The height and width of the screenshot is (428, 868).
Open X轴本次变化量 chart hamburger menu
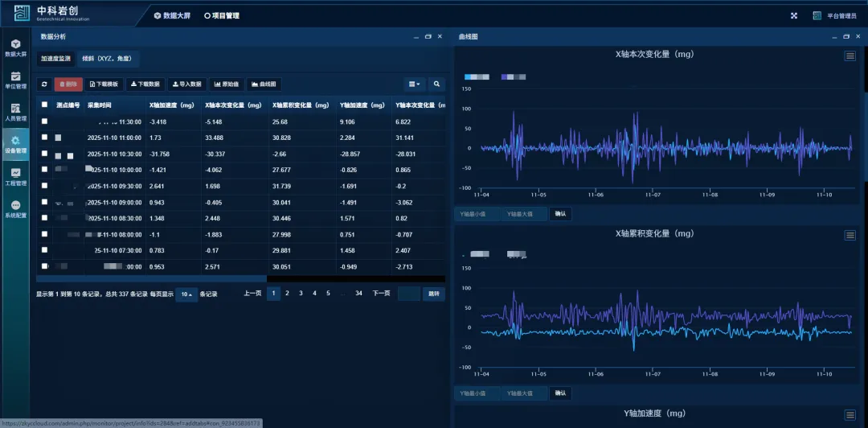[x=850, y=56]
